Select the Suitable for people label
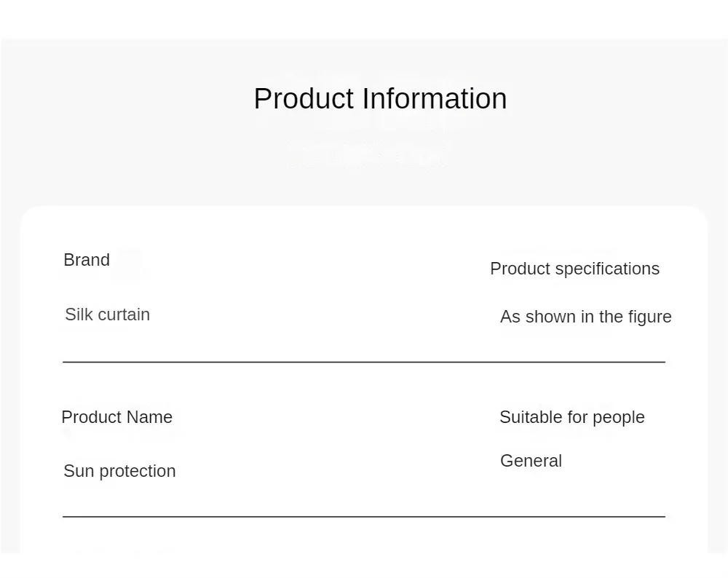Screen dimensions: 728x578 tap(572, 417)
